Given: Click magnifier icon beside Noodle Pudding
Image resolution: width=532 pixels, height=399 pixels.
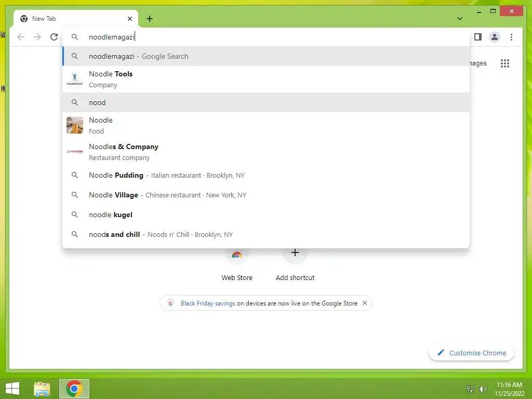Looking at the screenshot, I should 75,175.
